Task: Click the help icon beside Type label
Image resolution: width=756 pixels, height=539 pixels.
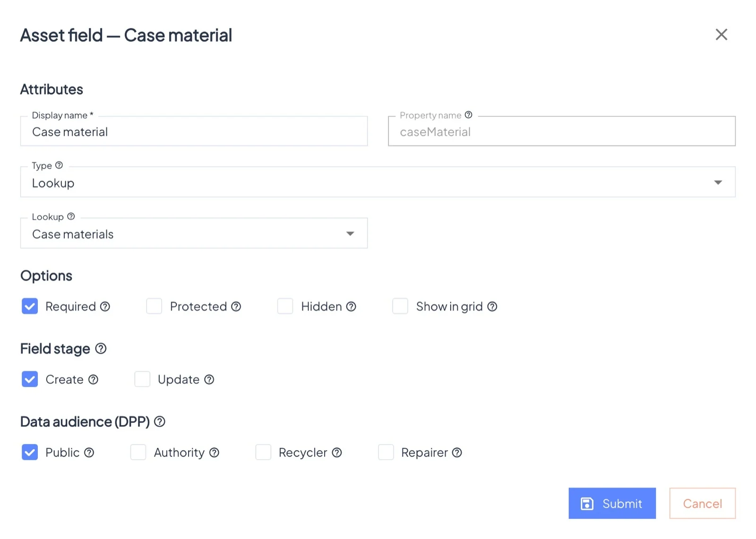Action: point(59,165)
